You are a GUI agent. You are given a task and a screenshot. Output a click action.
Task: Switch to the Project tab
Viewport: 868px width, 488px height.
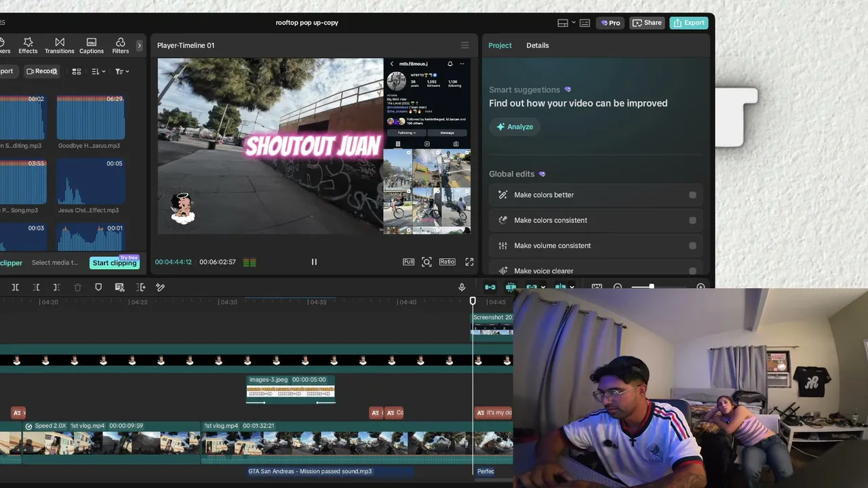click(500, 45)
